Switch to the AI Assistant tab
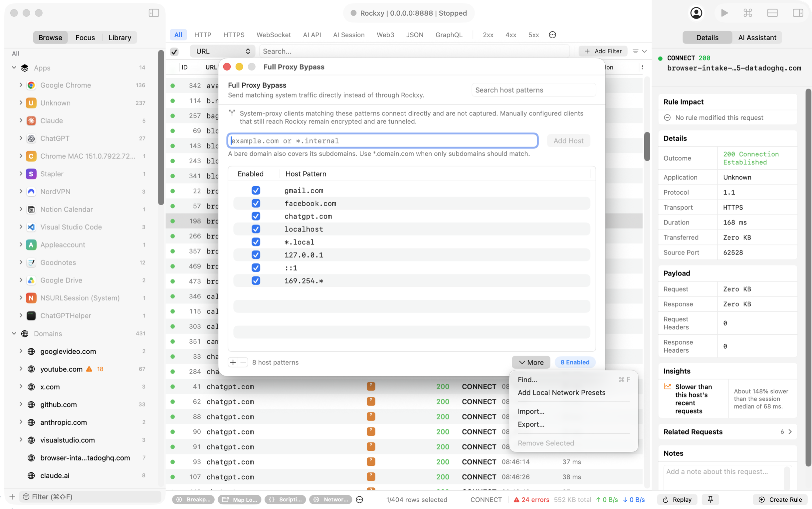This screenshot has height=509, width=812. click(757, 38)
